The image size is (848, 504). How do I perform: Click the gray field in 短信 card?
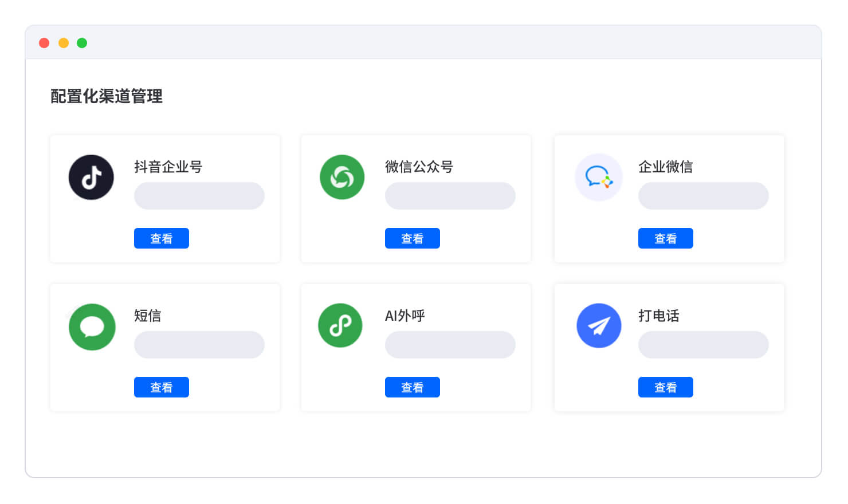tap(199, 345)
